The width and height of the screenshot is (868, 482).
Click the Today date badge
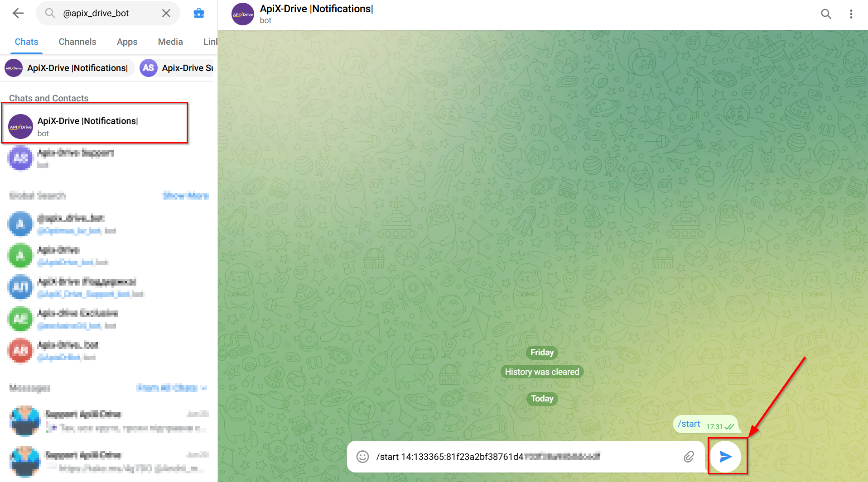[542, 399]
